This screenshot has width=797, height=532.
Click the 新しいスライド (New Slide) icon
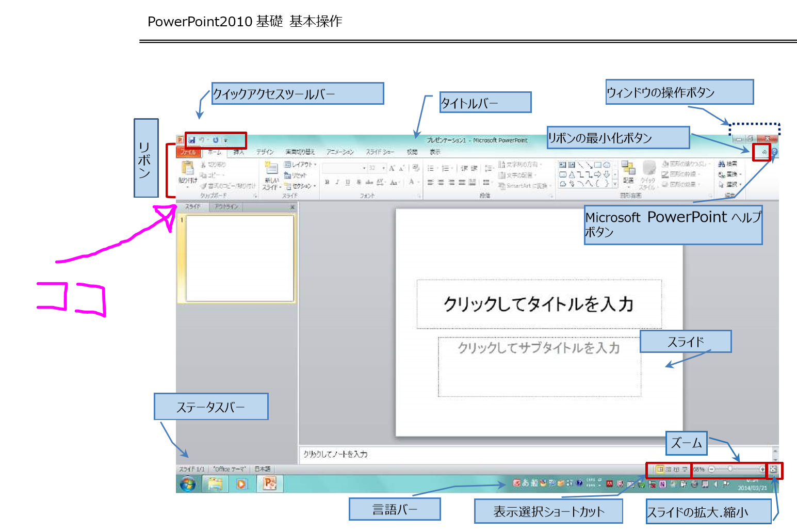point(271,168)
